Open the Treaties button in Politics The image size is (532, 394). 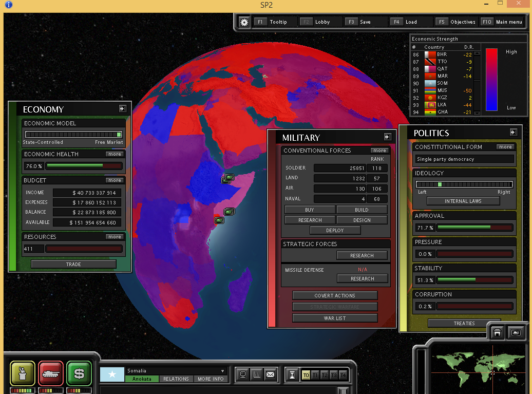point(464,323)
